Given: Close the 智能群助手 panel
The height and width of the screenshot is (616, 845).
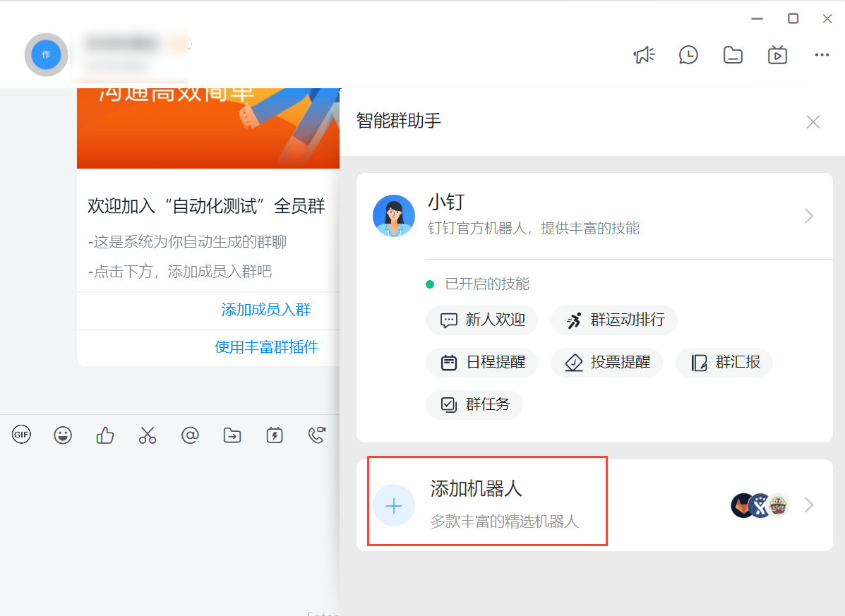Looking at the screenshot, I should click(x=813, y=122).
